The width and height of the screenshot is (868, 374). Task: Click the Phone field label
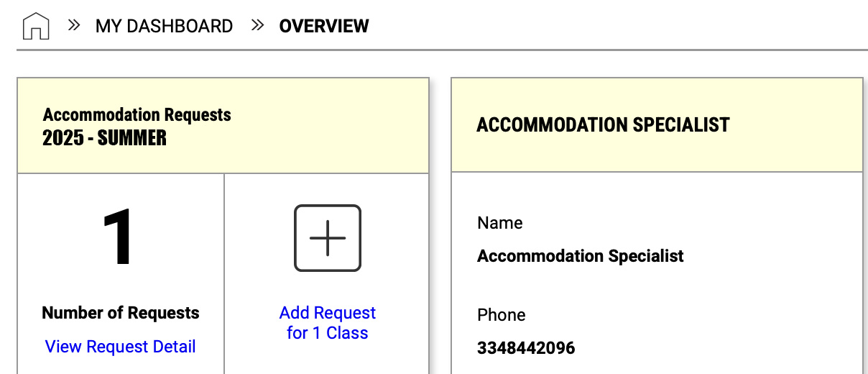(x=502, y=315)
